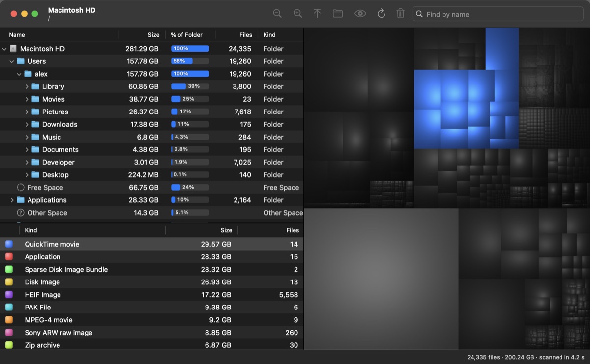Select the Zip archive kind row
The height and width of the screenshot is (364, 590).
(152, 345)
